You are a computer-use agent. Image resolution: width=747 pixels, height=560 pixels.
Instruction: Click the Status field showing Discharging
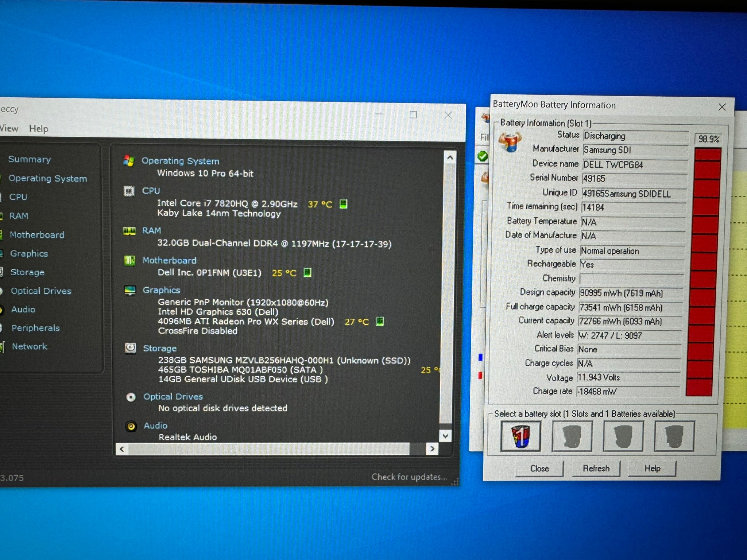[636, 136]
